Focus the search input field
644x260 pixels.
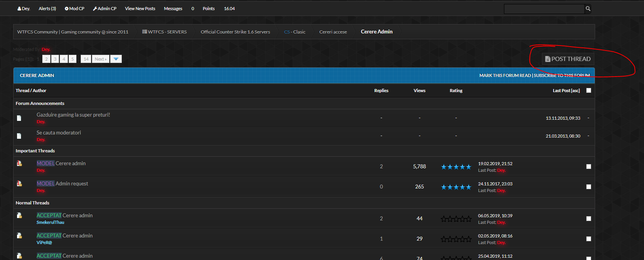[544, 9]
